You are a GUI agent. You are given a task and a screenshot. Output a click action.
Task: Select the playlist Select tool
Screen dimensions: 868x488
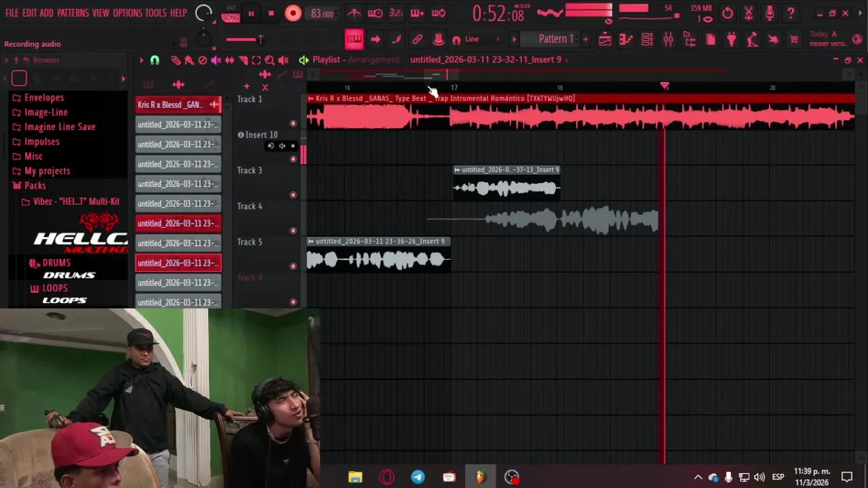(256, 60)
